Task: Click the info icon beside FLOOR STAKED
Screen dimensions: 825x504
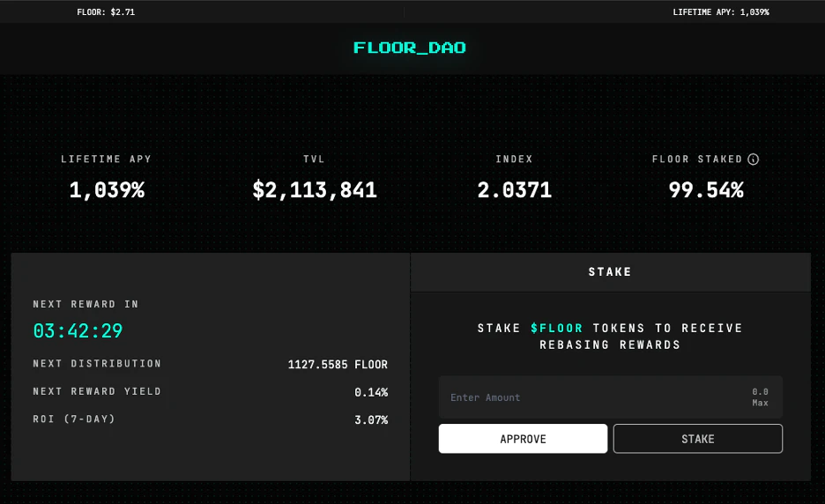Action: (754, 159)
